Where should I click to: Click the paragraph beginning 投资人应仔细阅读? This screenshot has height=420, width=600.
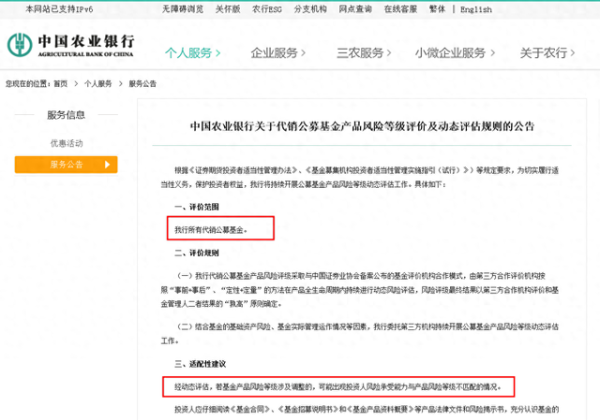367,410
